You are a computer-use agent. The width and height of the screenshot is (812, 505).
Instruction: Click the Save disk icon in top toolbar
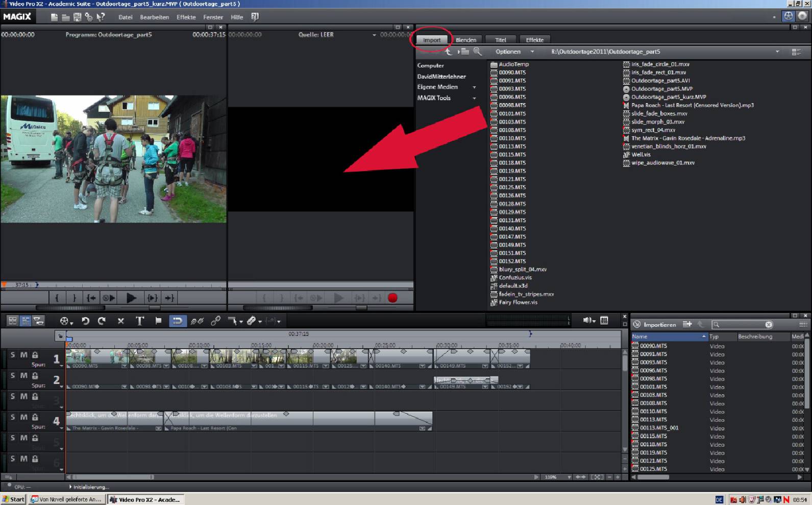pos(77,17)
